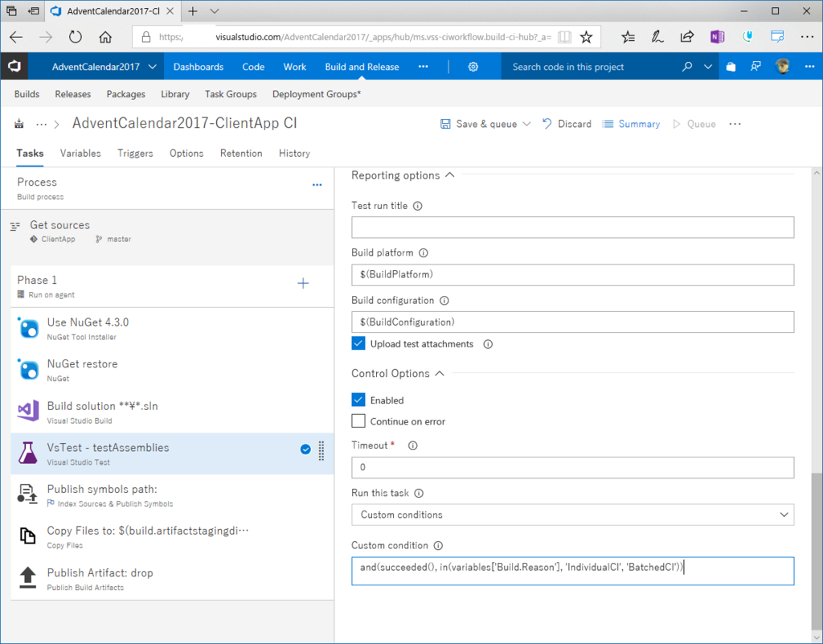Toggle the Enabled checkbox
This screenshot has height=644, width=823.
pyautogui.click(x=358, y=400)
